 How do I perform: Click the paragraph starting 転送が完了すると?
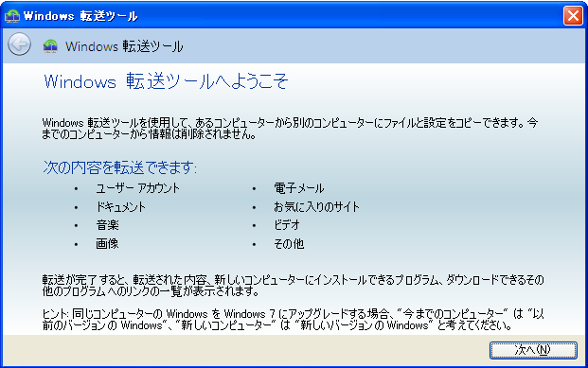pyautogui.click(x=293, y=286)
